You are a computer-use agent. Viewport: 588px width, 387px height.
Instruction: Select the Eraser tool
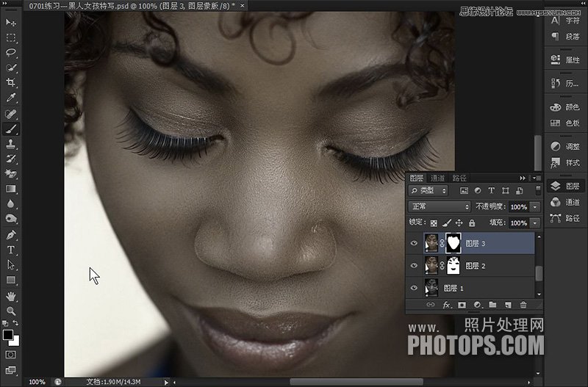(11, 173)
